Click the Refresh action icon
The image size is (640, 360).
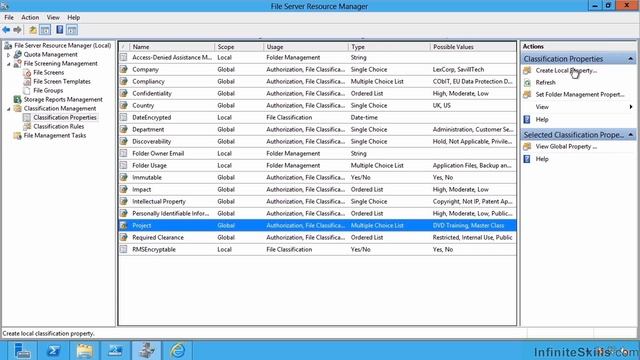[x=527, y=82]
